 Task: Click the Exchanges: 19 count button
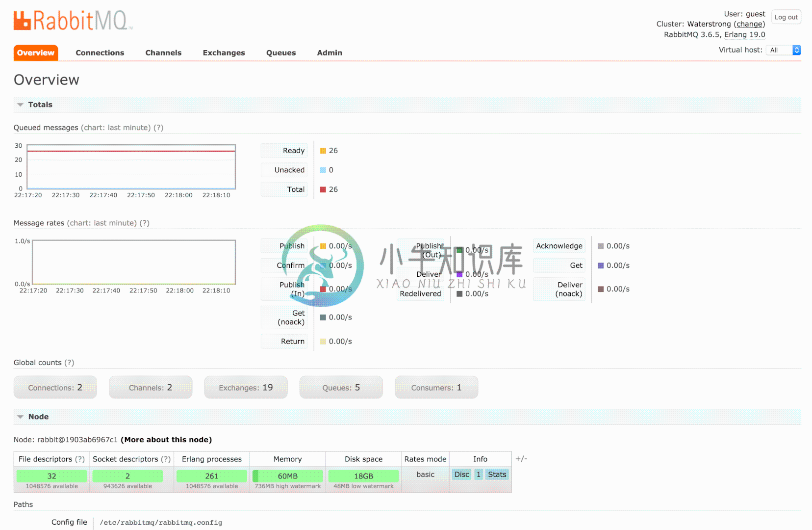(246, 388)
